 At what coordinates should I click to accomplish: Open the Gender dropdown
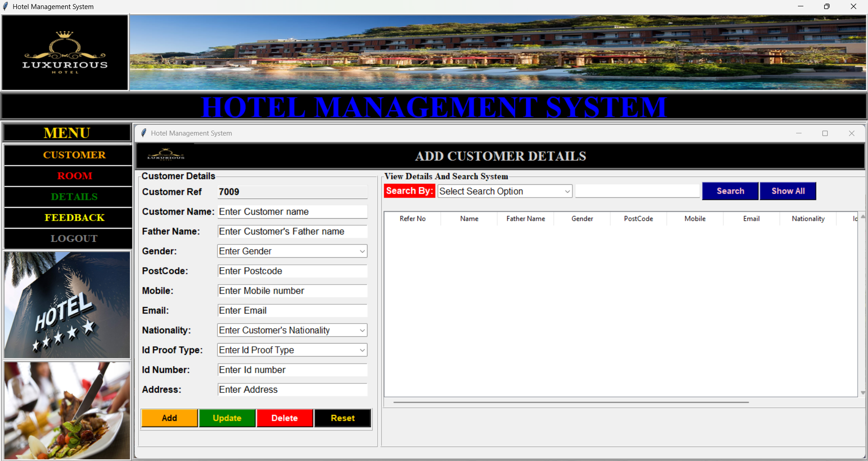362,251
